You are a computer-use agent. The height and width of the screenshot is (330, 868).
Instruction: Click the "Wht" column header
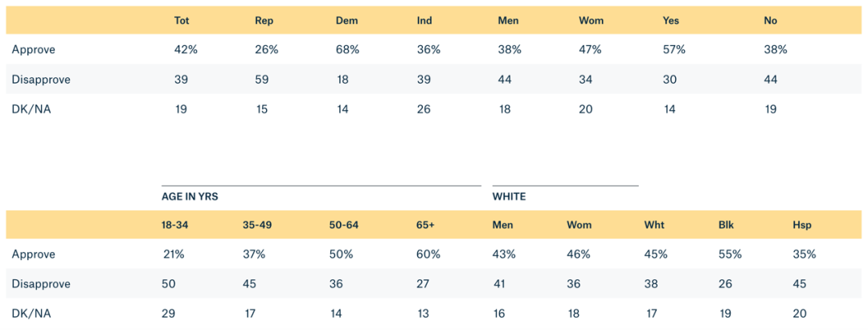point(653,225)
